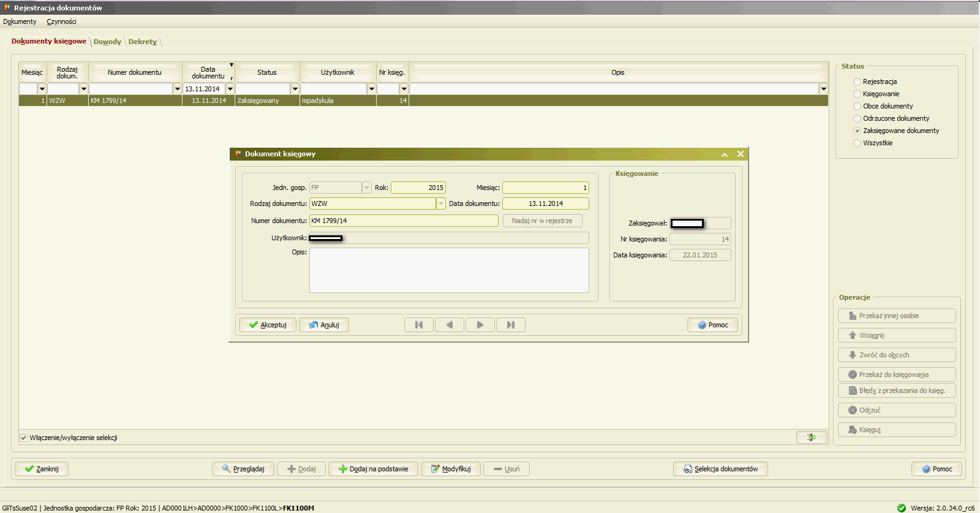Click Przekaż innej osobie operation
The image size is (980, 513).
click(x=897, y=316)
